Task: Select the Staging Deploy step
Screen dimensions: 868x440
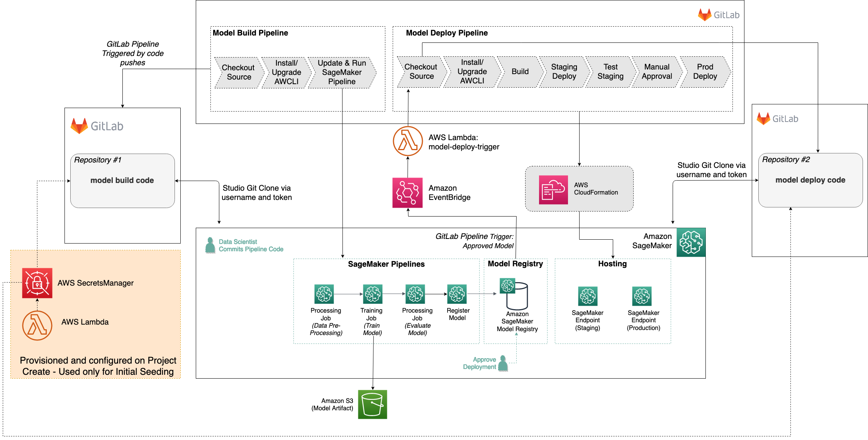Action: click(564, 71)
